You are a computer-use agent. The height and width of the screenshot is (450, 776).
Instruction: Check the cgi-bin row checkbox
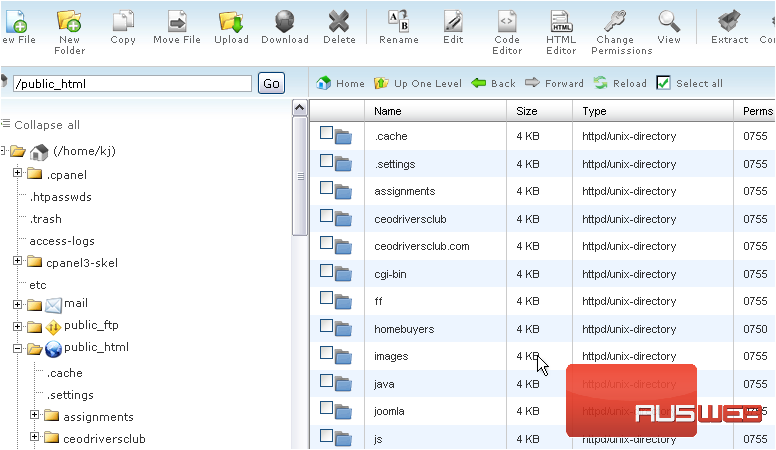326,270
